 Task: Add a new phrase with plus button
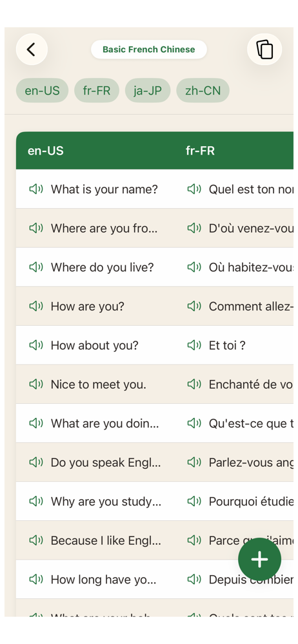tap(260, 560)
